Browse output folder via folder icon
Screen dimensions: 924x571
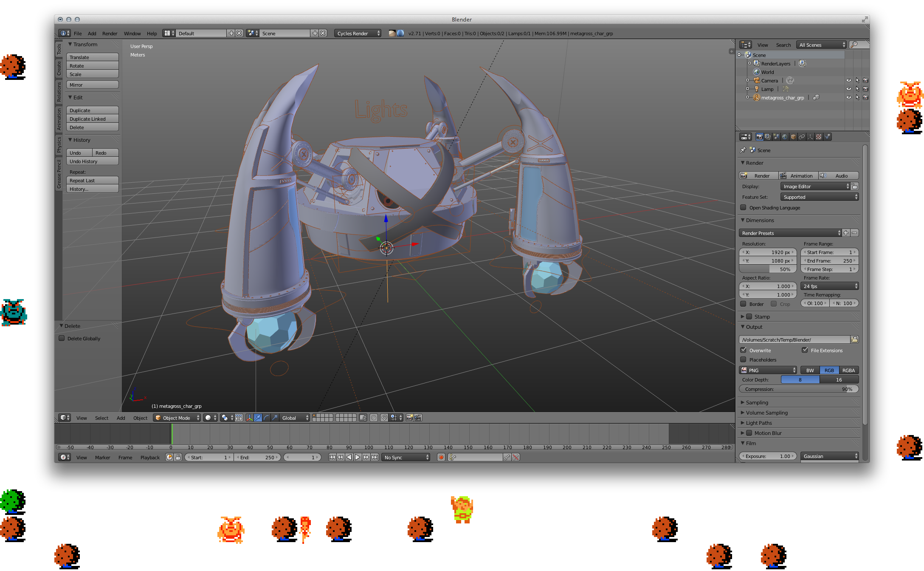(854, 339)
